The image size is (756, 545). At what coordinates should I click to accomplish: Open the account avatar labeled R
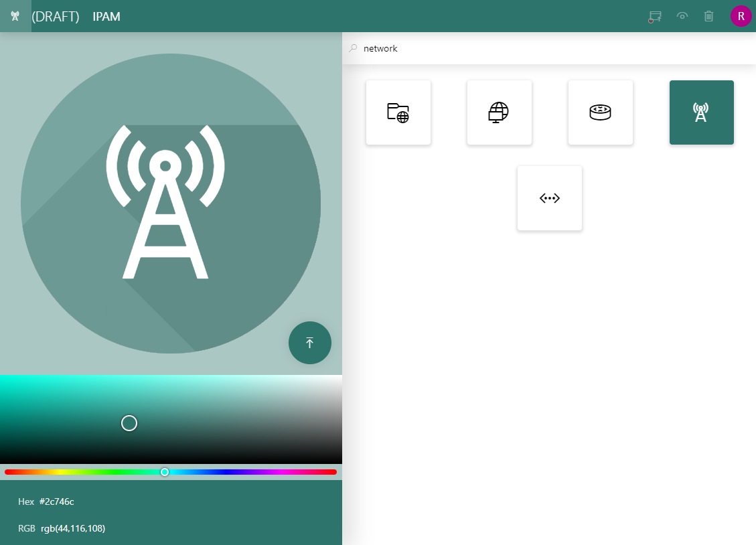click(x=741, y=15)
